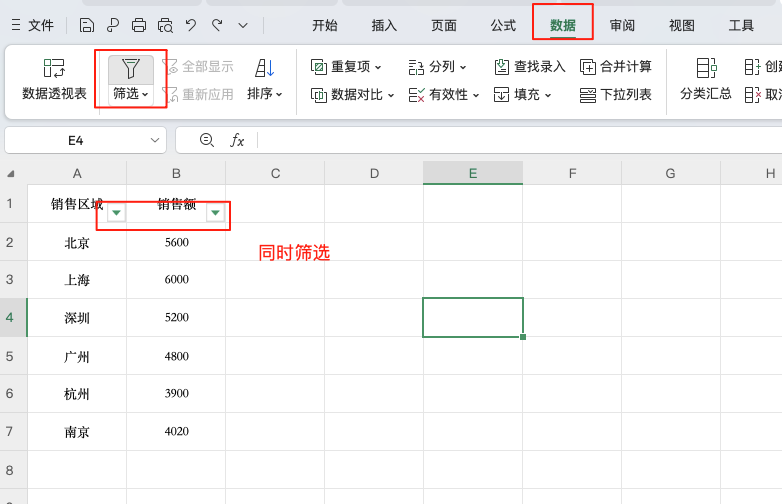Click the 合并计算 button

616,67
